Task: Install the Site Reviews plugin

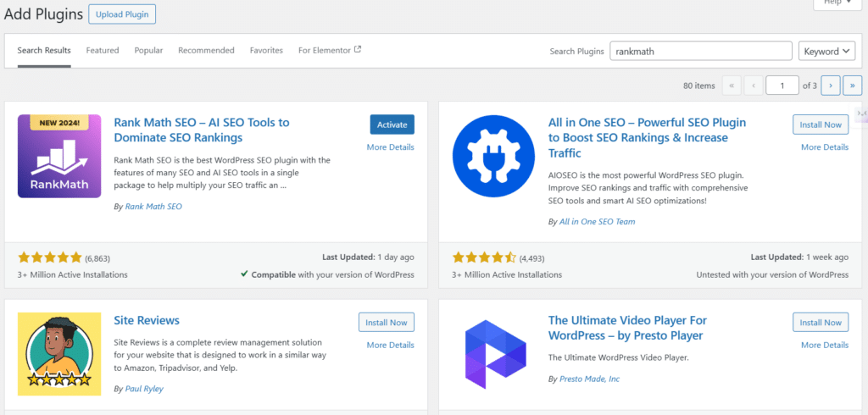Action: click(387, 322)
